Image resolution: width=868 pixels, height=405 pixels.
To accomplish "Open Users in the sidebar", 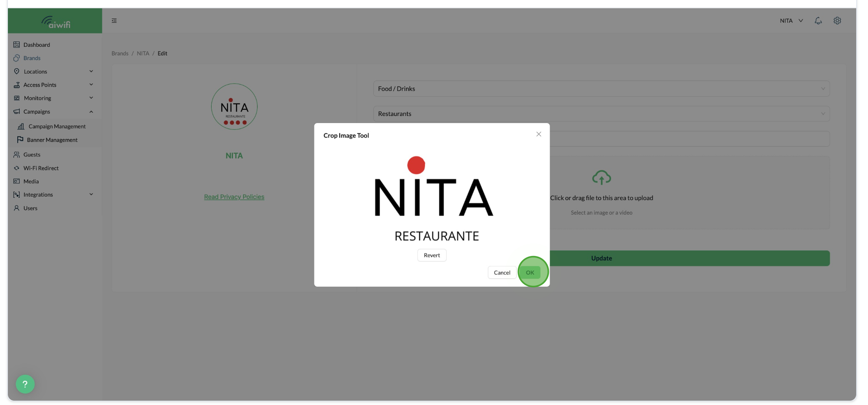I will pyautogui.click(x=30, y=208).
